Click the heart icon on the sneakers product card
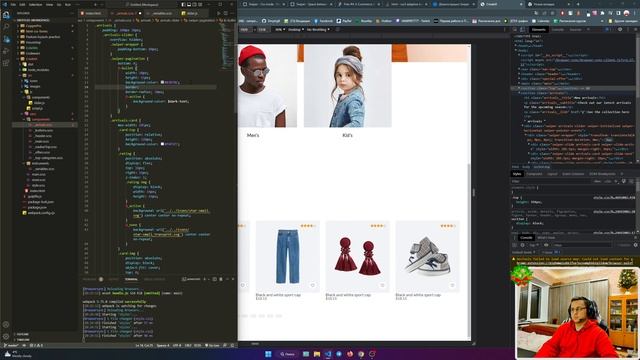Image resolution: width=640 pixels, height=360 pixels. (452, 285)
